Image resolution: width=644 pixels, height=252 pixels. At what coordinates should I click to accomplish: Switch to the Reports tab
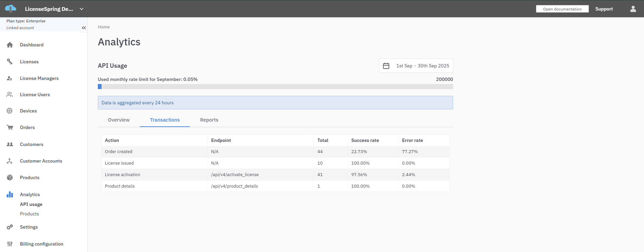click(x=209, y=120)
